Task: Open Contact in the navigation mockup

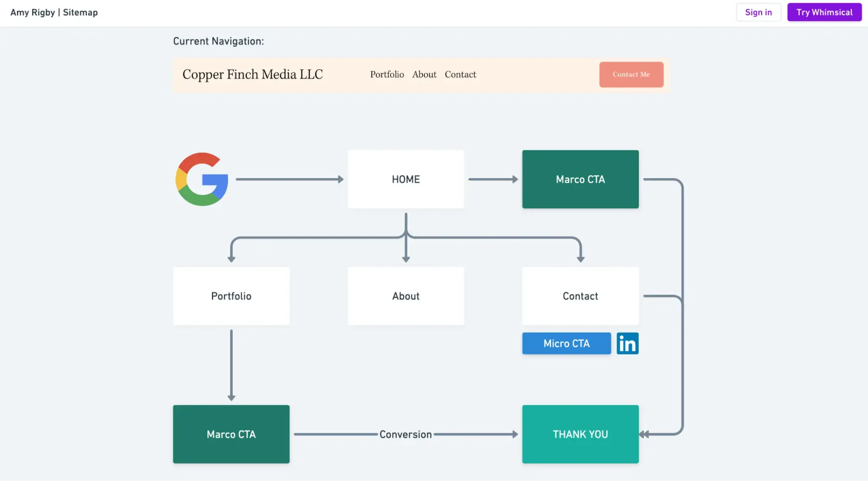Action: click(x=460, y=74)
